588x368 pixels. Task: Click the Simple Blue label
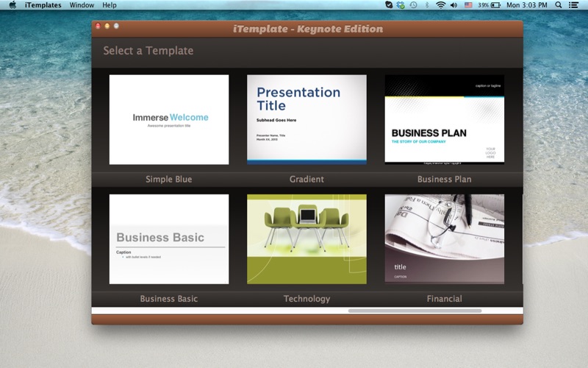coord(169,179)
